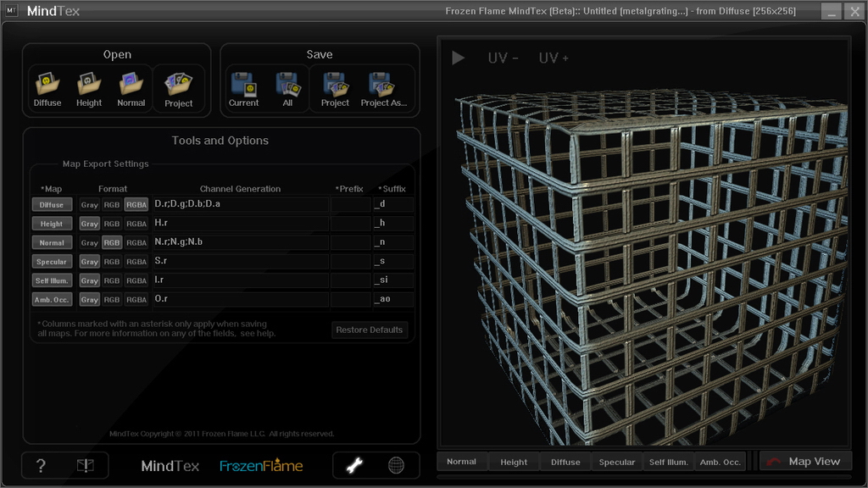Click the globe wireframe icon
Viewport: 868px width, 488px height.
pos(395,465)
